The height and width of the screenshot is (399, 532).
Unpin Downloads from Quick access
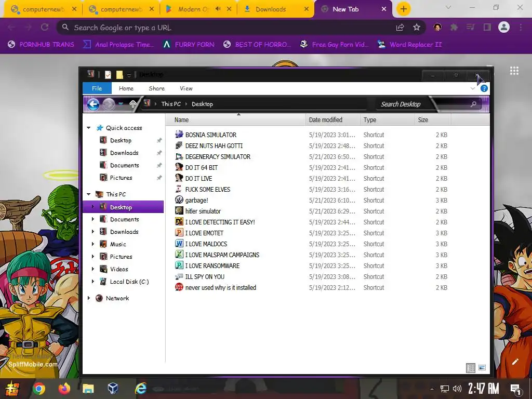coord(159,153)
